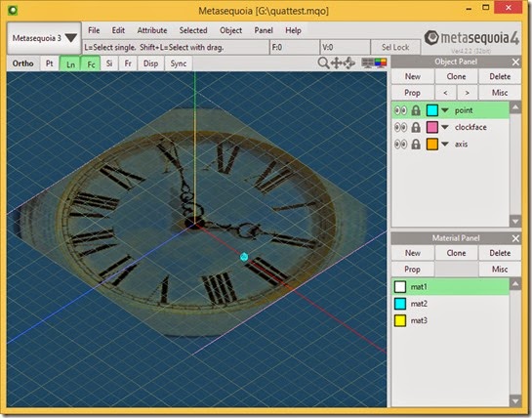Click the cyan color swatch of point object

(431, 110)
